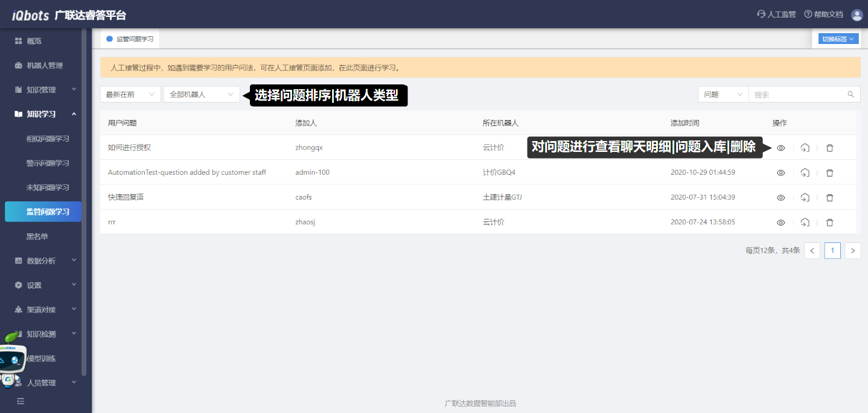Open 未知问题学习 in the sidebar
Viewport: 868px width, 413px height.
[48, 188]
